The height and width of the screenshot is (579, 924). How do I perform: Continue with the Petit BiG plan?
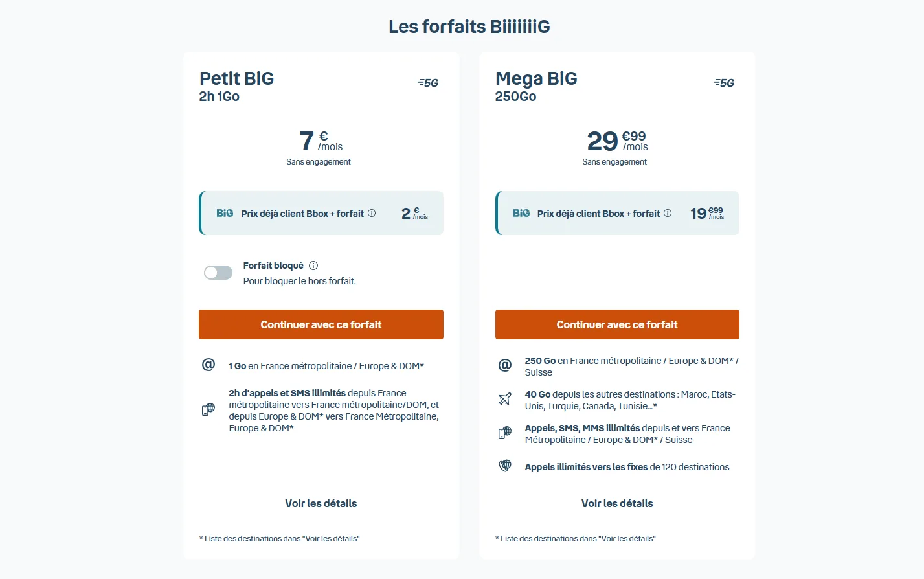321,324
